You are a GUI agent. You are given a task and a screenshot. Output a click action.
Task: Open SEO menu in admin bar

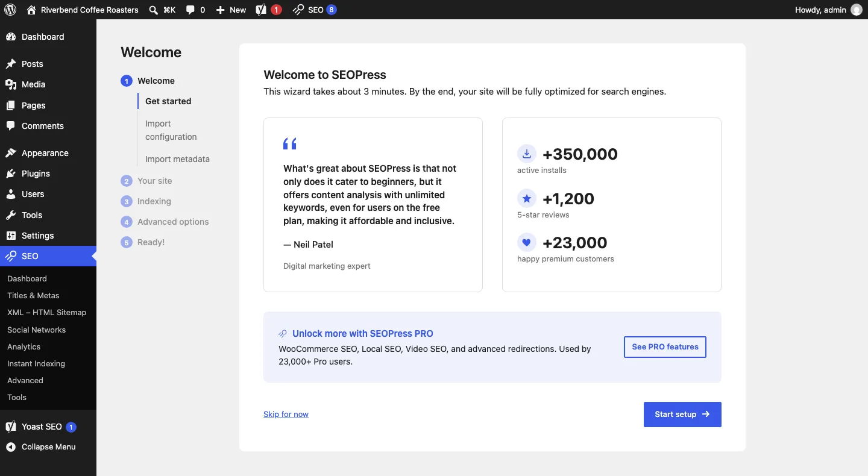tap(314, 10)
